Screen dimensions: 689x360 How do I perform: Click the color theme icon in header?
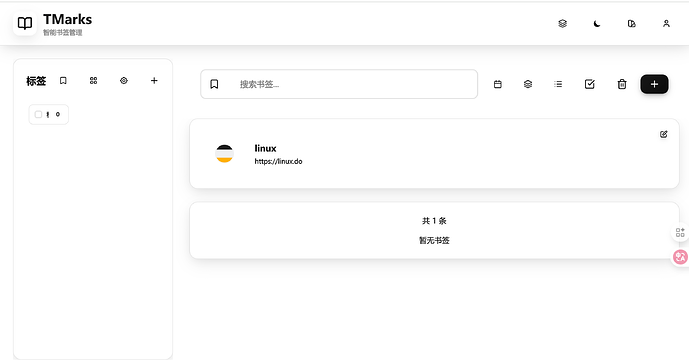pos(631,24)
